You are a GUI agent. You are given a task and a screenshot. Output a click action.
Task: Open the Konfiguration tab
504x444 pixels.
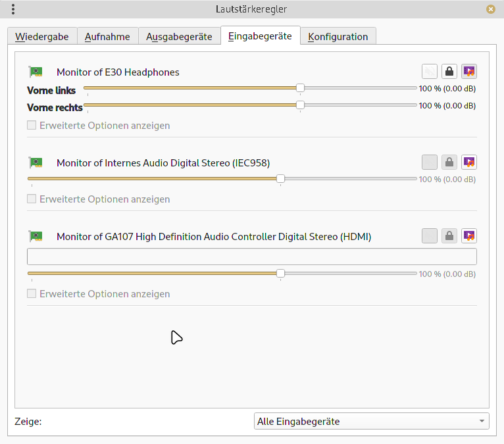(x=338, y=37)
